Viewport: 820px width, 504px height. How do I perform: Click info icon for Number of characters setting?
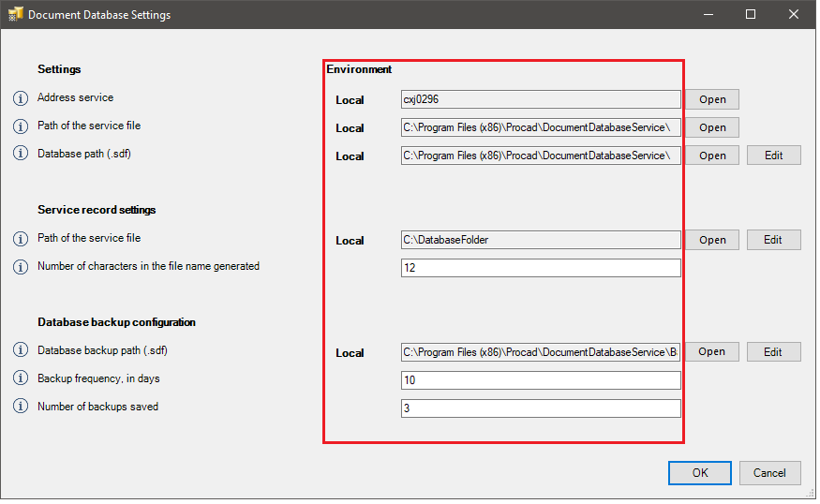21,267
